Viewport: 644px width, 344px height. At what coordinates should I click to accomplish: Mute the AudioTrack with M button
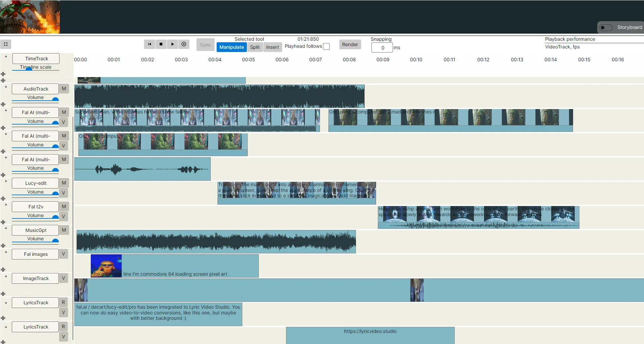point(64,89)
